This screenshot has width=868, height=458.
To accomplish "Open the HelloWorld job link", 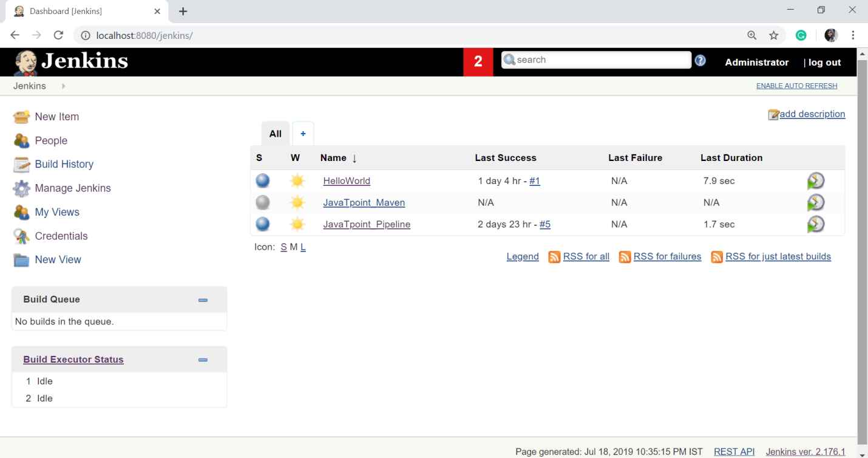I will click(x=347, y=181).
